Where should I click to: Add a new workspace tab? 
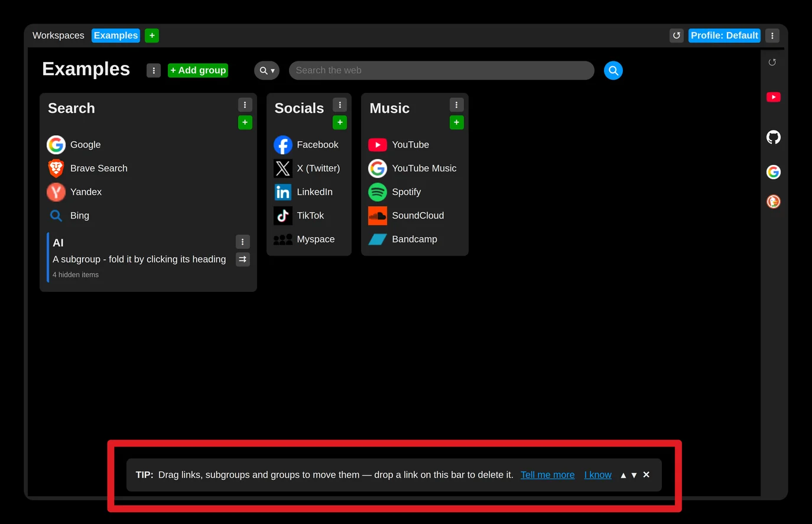pos(152,35)
